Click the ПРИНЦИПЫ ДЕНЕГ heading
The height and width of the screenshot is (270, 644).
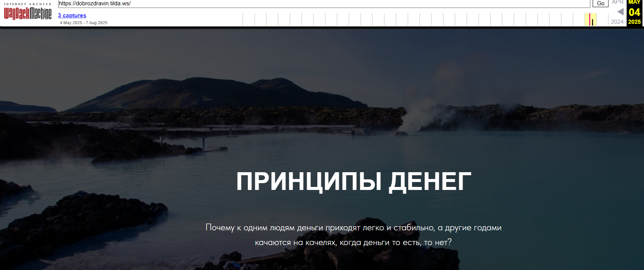coord(353,182)
